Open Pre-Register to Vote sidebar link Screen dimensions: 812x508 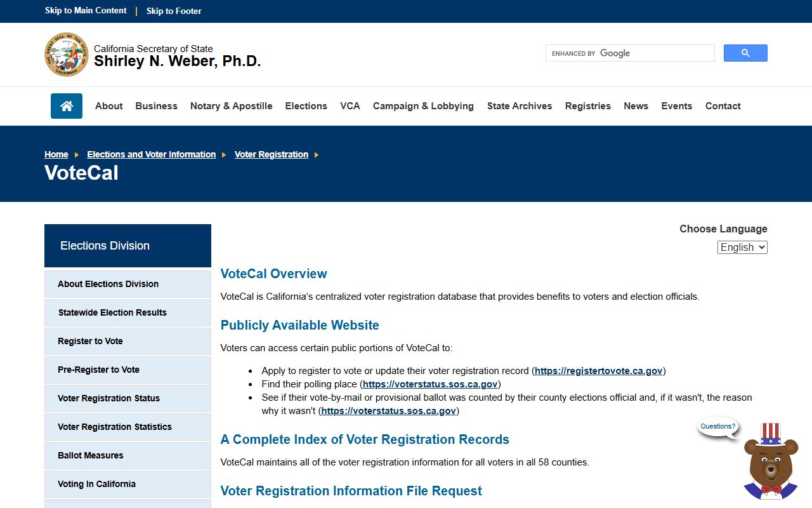[128, 370]
